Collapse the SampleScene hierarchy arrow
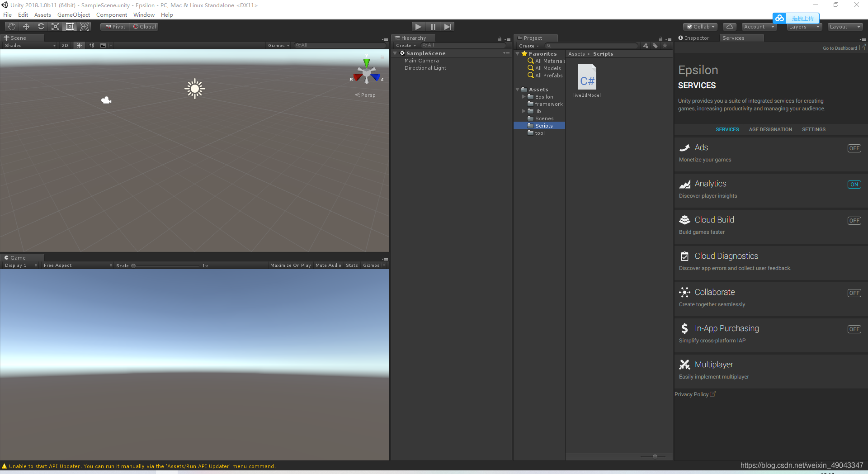This screenshot has height=474, width=868. pos(395,53)
